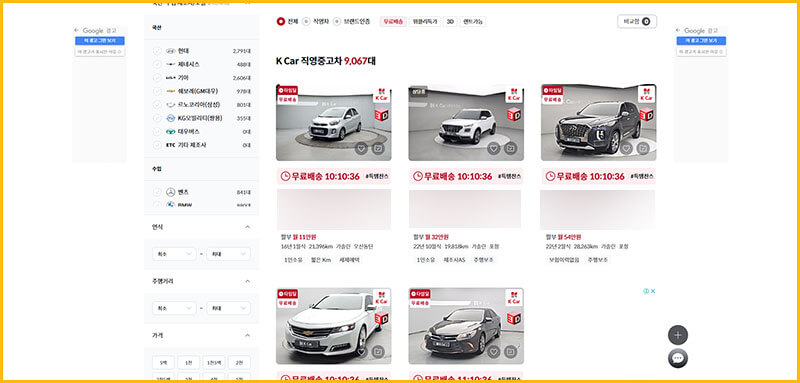Toggle the 3D filter tag
Screen dimensions: 800x383
tap(450, 21)
